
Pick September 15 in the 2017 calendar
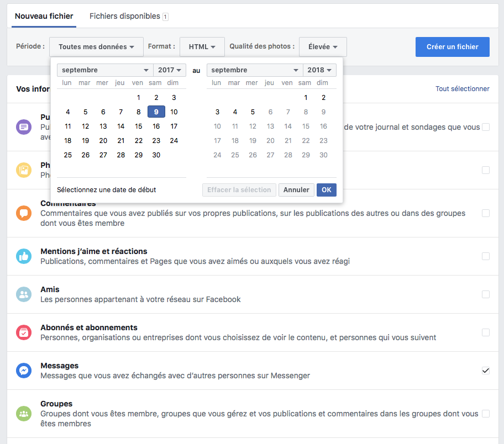tap(139, 126)
